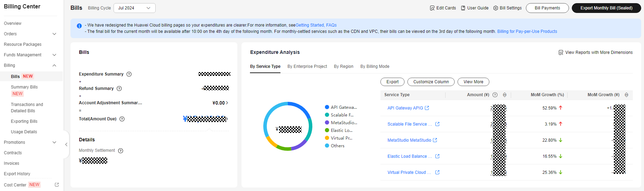644x191 pixels.
Task: Open Invoices in the sidebar
Action: (12, 163)
